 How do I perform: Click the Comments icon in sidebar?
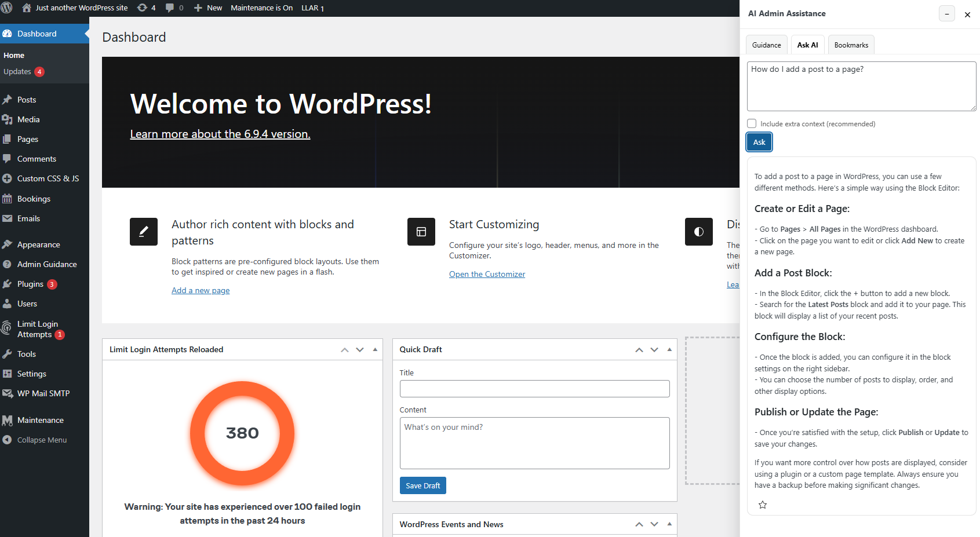click(8, 159)
